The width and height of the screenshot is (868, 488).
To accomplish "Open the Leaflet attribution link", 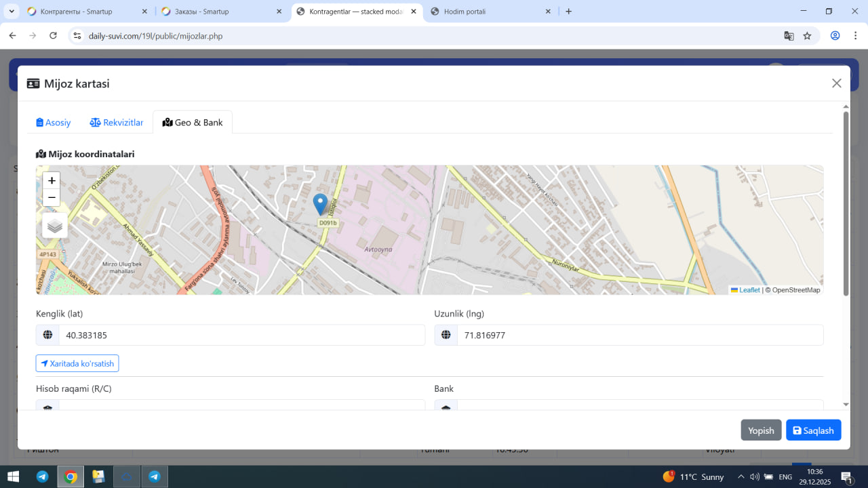I will 749,290.
